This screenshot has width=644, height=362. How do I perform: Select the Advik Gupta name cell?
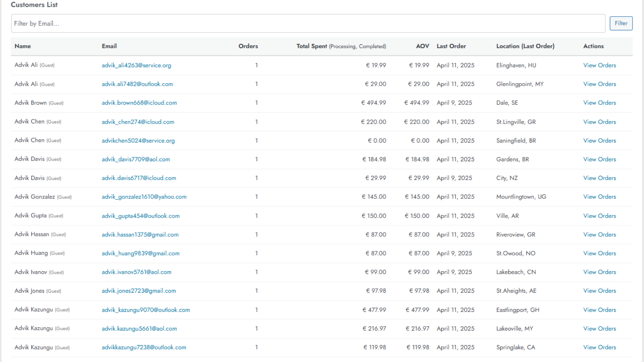(x=39, y=216)
